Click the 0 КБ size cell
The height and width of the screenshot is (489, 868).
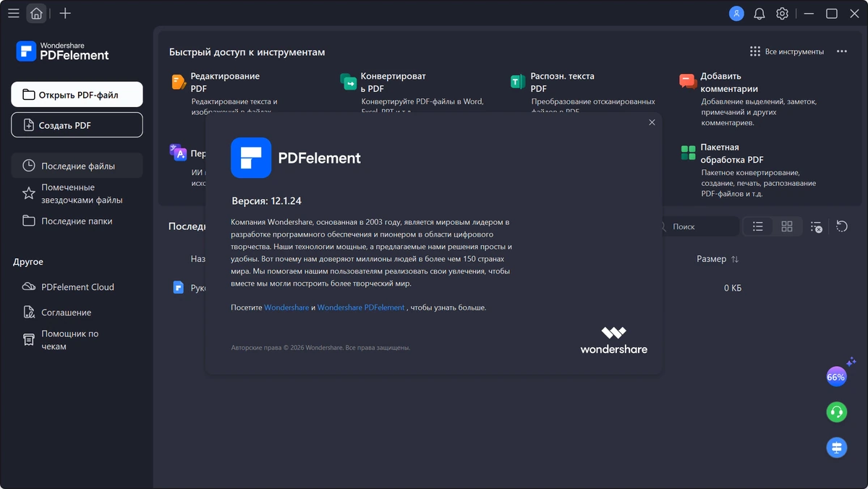tap(733, 288)
